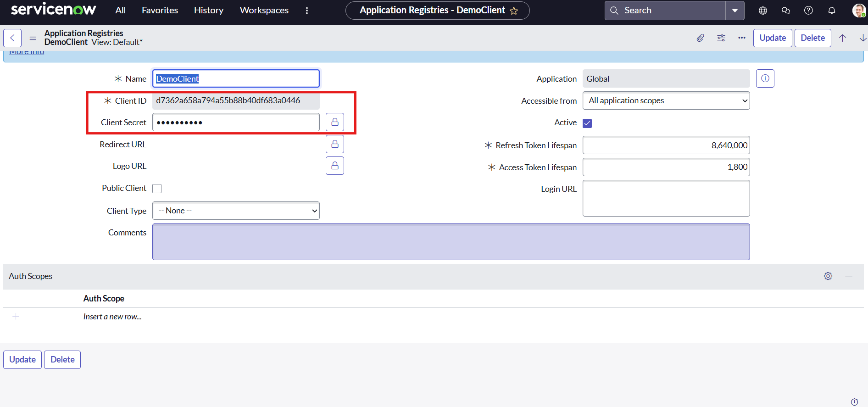Viewport: 868px width, 407px height.
Task: Click the Auth Scopes gear icon
Action: click(828, 276)
